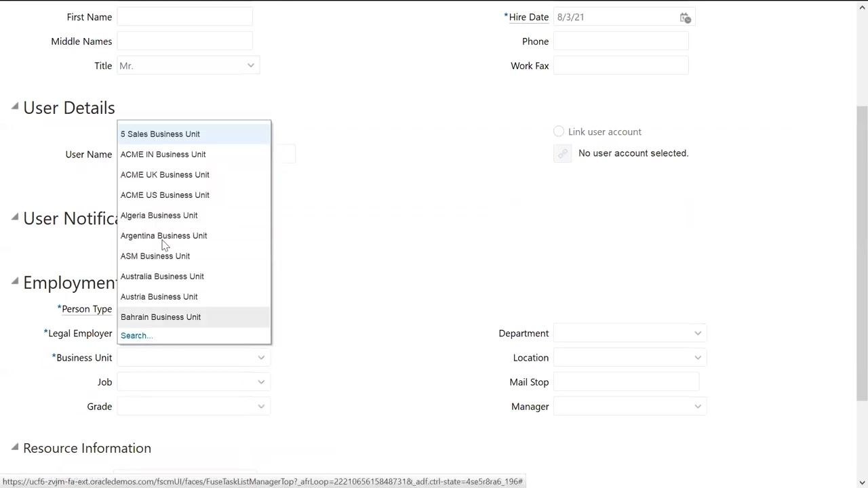Select ASM Business Unit option

(194, 256)
